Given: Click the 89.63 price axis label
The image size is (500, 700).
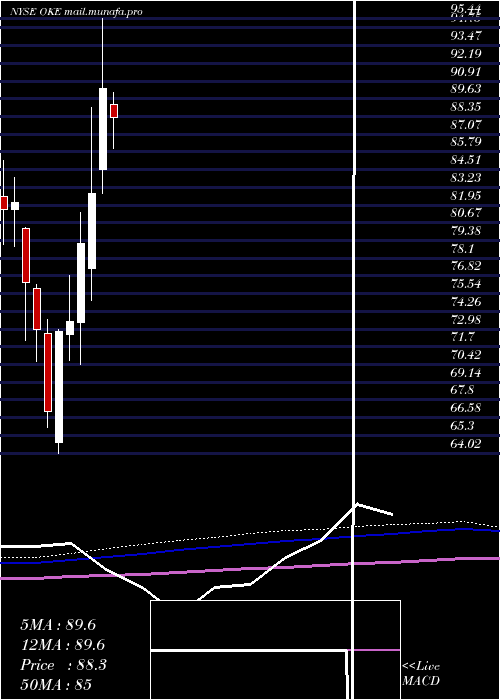Looking at the screenshot, I should [466, 89].
